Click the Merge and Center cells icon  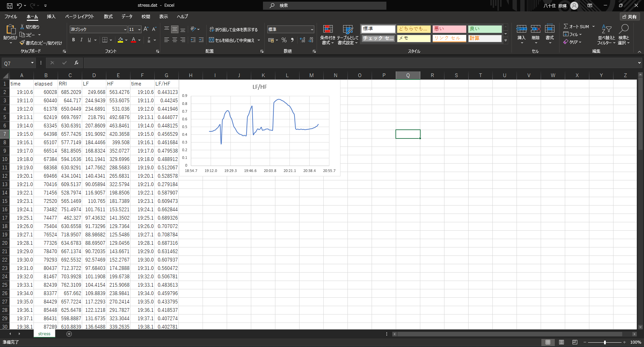pyautogui.click(x=212, y=40)
